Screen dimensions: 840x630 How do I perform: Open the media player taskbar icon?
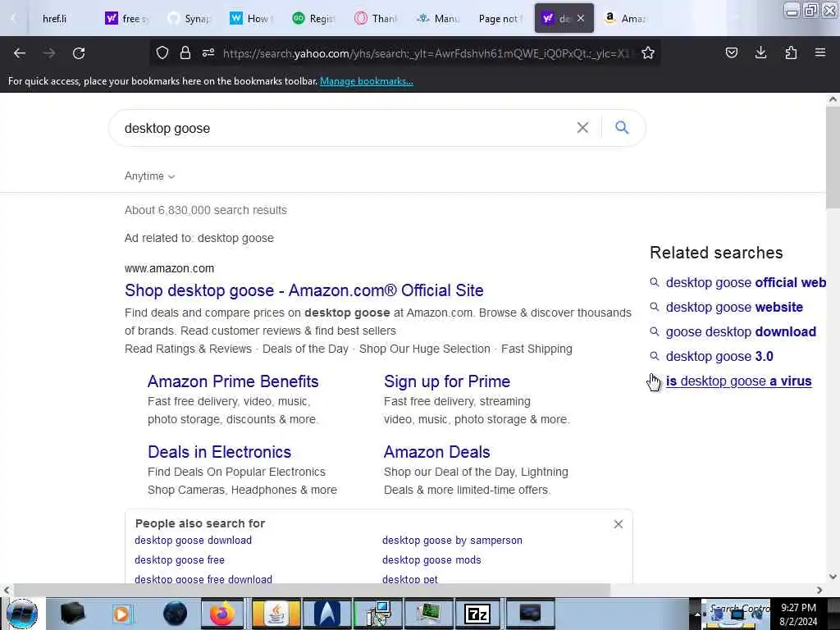click(x=121, y=614)
